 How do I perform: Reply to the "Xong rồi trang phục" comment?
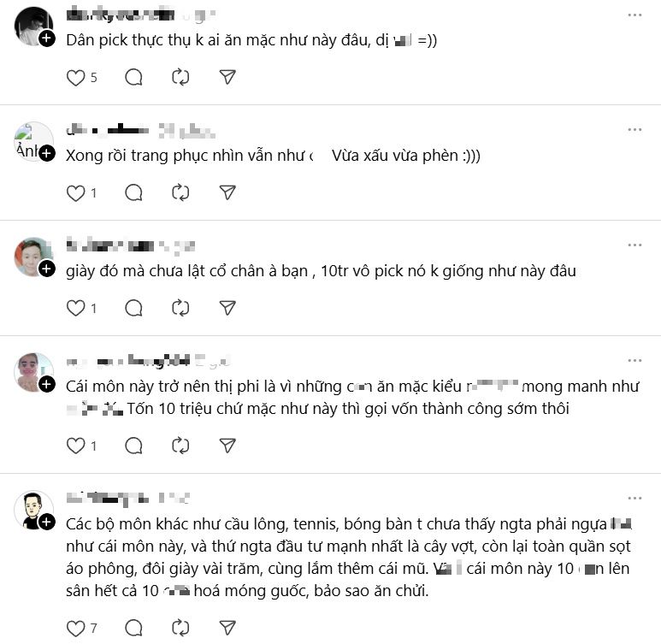click(133, 193)
